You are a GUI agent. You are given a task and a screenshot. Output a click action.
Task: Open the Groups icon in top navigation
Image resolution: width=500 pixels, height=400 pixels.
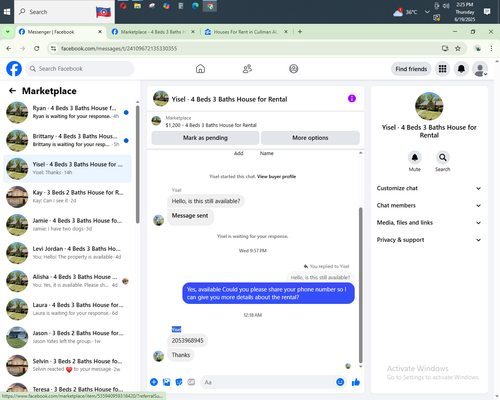tap(294, 69)
